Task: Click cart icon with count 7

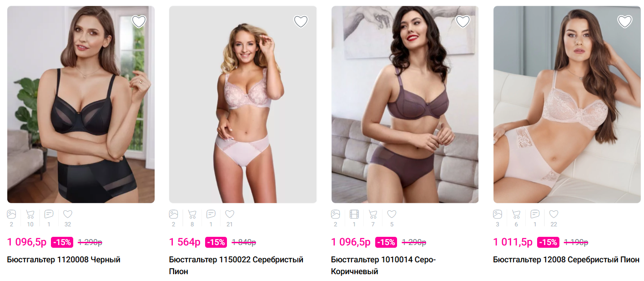Action: coord(373,214)
